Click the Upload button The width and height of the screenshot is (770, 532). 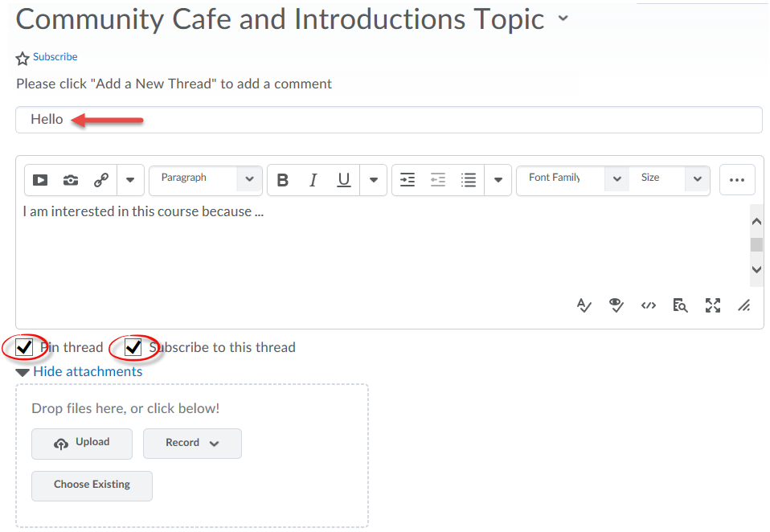(82, 444)
